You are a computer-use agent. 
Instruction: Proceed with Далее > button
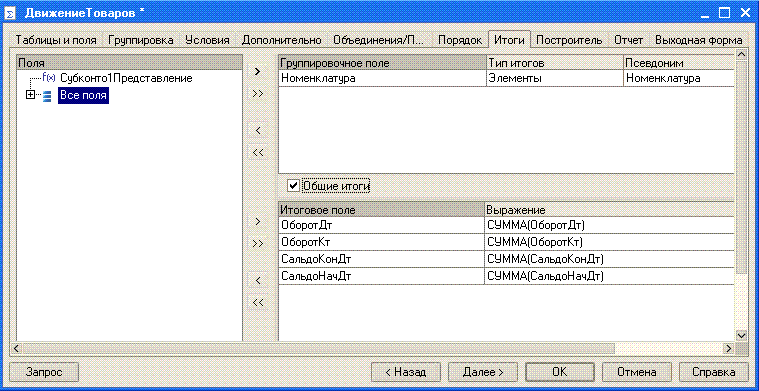click(483, 372)
